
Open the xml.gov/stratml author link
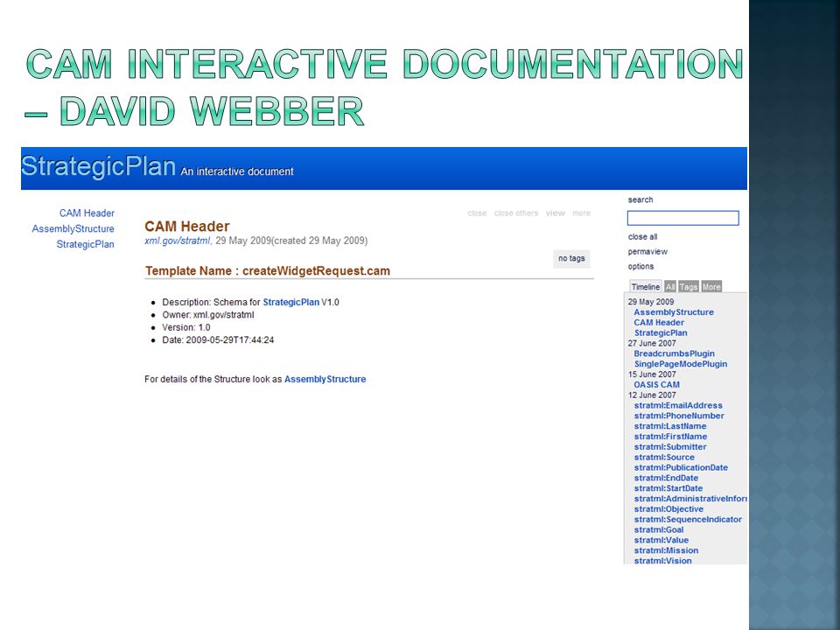tap(178, 241)
